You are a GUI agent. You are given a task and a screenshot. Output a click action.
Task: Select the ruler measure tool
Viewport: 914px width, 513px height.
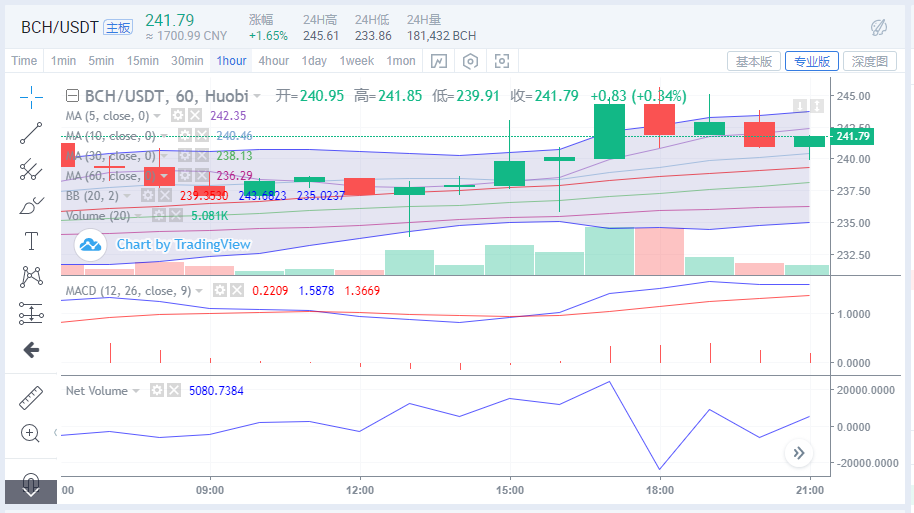point(31,398)
